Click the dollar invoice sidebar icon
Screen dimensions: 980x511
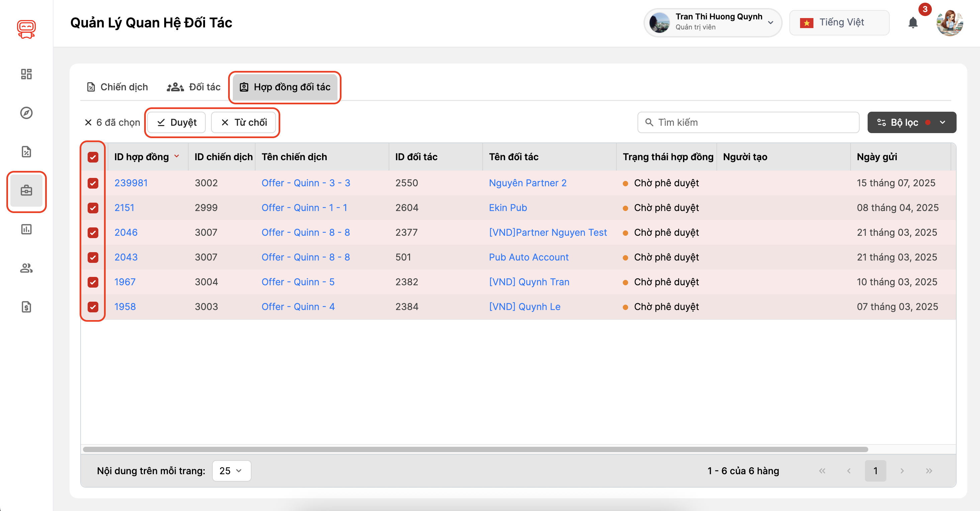pyautogui.click(x=26, y=307)
